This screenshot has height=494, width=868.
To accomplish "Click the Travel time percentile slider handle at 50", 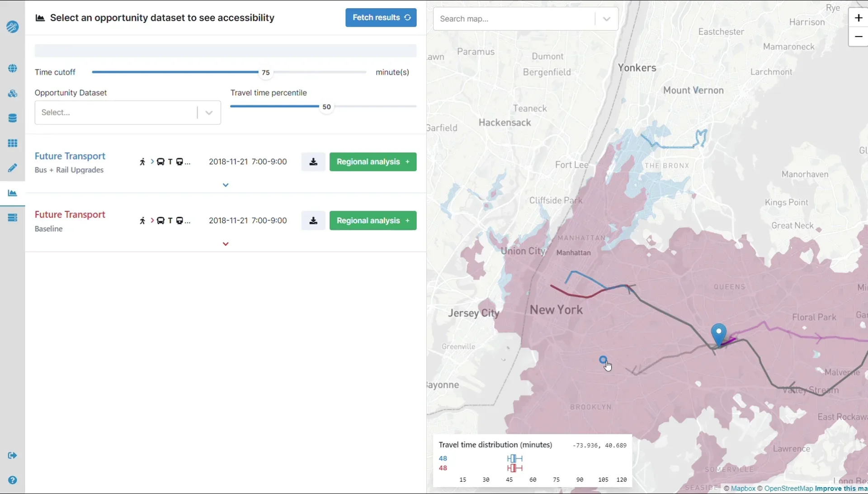I will (326, 107).
